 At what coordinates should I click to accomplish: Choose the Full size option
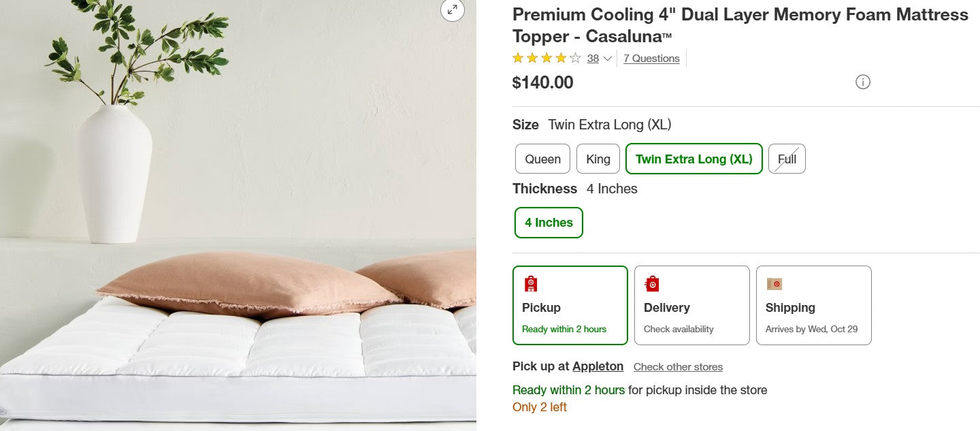787,159
